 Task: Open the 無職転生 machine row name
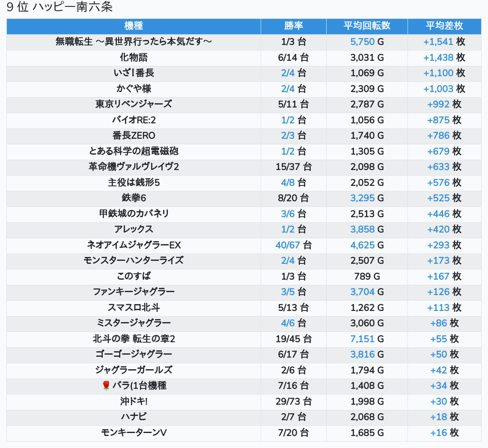coord(134,42)
